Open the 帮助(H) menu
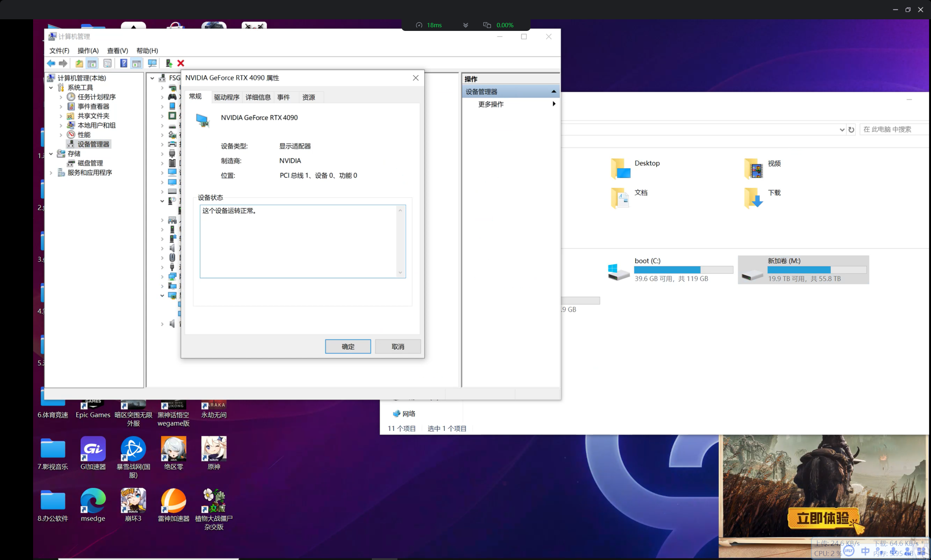931x560 pixels. click(x=147, y=51)
